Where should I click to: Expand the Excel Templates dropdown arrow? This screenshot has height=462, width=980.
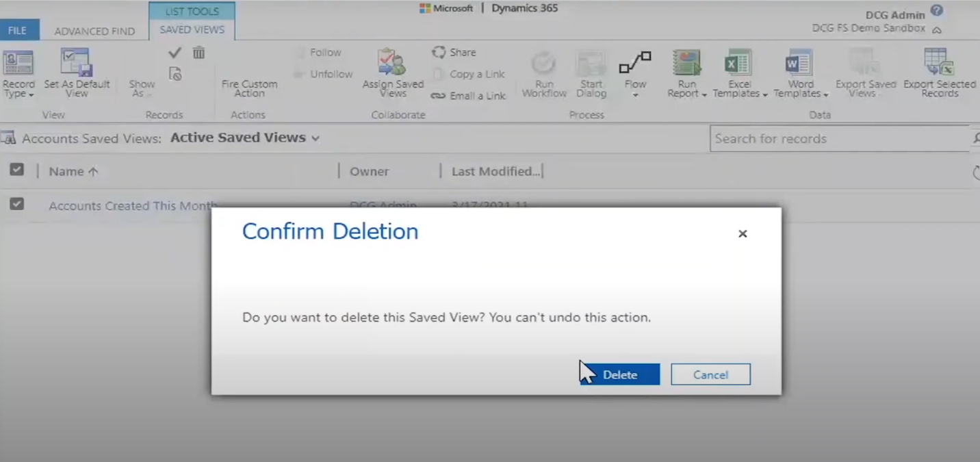coord(765,95)
